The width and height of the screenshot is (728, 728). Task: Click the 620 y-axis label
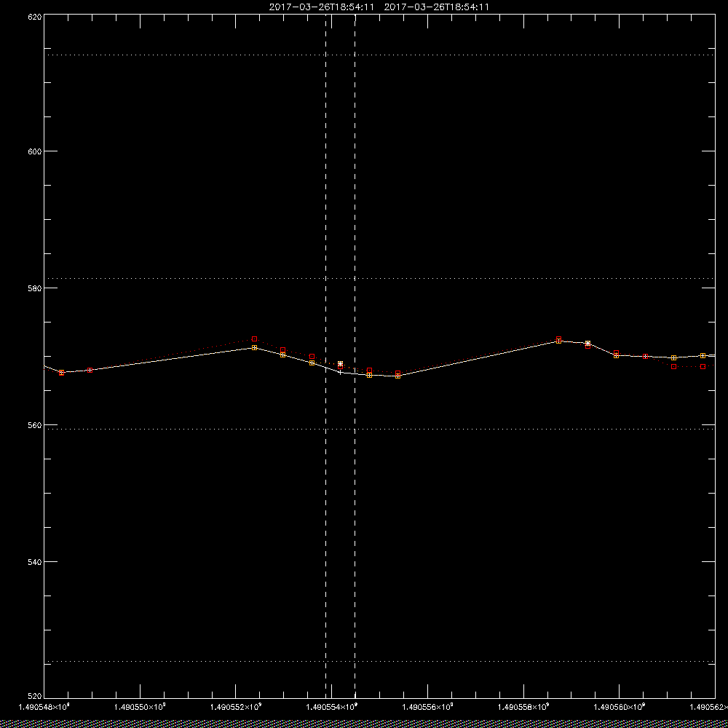pos(35,17)
